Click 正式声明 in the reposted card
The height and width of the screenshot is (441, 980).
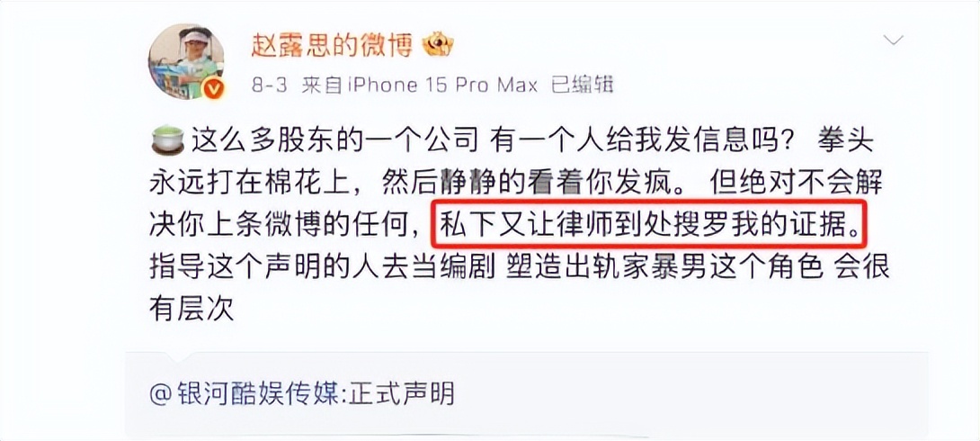coord(402,394)
